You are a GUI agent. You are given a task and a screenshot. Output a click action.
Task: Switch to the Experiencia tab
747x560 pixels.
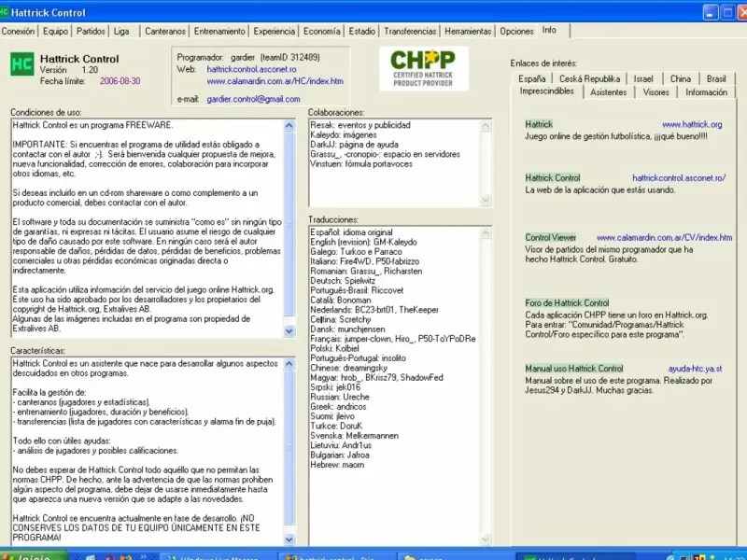pos(274,32)
